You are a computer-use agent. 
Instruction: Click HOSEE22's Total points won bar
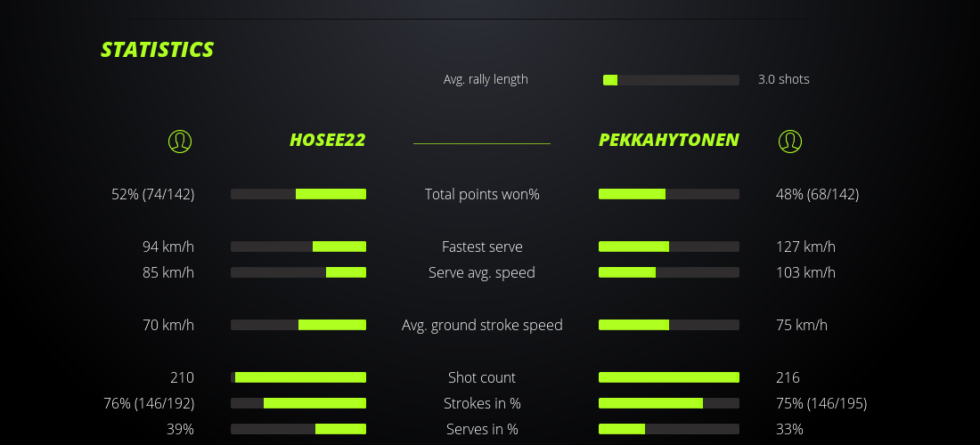[x=298, y=194]
